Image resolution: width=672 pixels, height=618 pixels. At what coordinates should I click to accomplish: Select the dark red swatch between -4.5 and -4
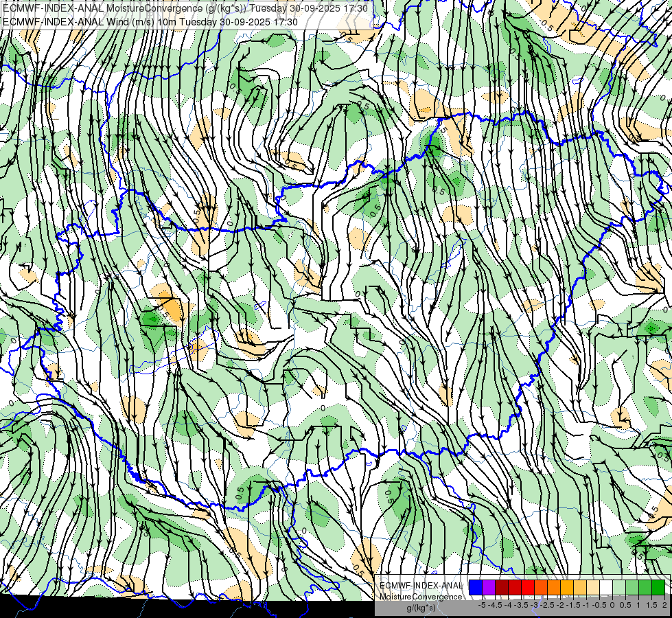coord(502,587)
